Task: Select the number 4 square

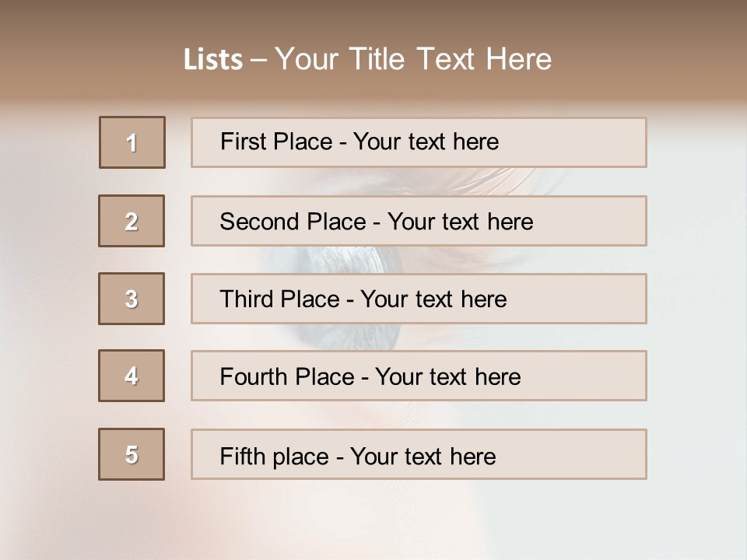Action: click(132, 376)
